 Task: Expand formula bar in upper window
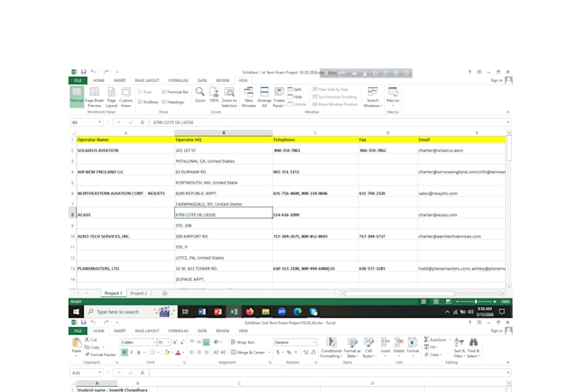pyautogui.click(x=508, y=122)
